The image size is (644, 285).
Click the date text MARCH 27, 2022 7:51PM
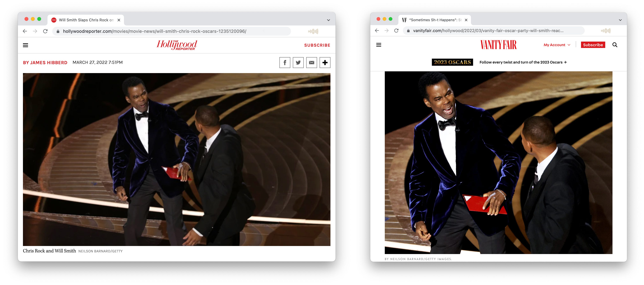coord(98,62)
